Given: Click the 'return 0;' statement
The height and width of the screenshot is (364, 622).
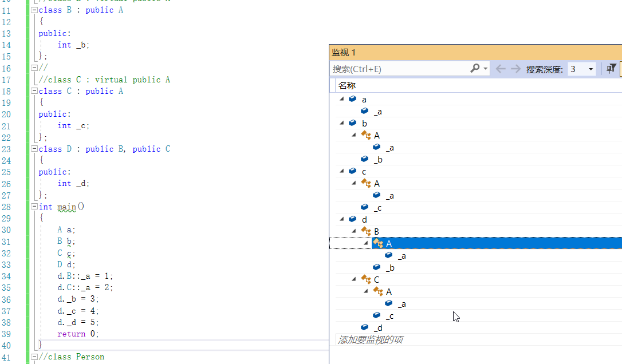Looking at the screenshot, I should [x=78, y=334].
